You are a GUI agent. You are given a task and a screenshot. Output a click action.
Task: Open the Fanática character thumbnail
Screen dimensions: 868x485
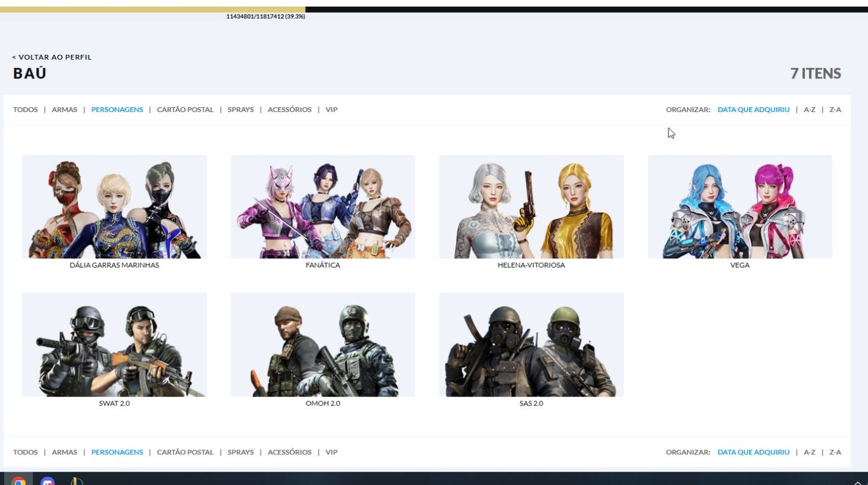[323, 207]
